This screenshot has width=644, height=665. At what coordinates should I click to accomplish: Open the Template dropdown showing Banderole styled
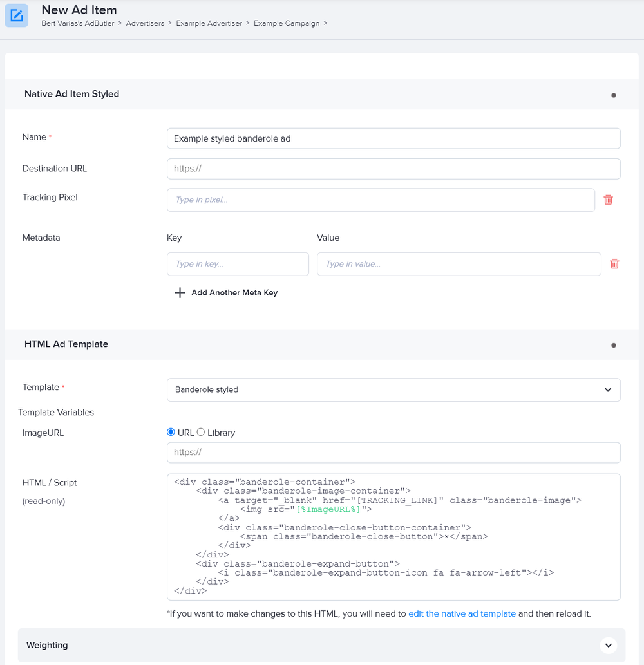(393, 389)
